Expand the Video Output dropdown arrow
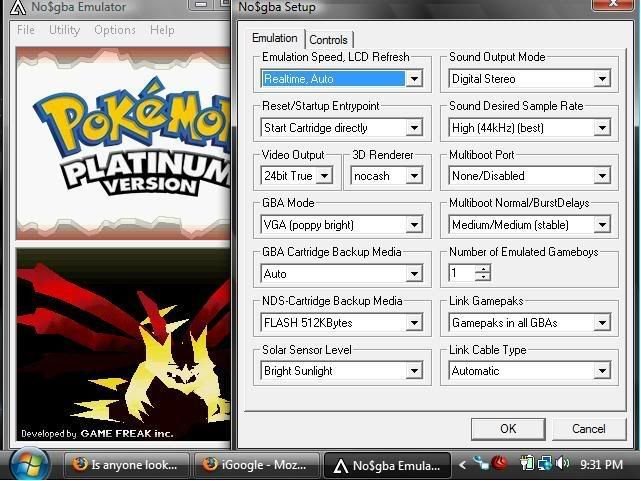The width and height of the screenshot is (641, 481). (x=325, y=176)
